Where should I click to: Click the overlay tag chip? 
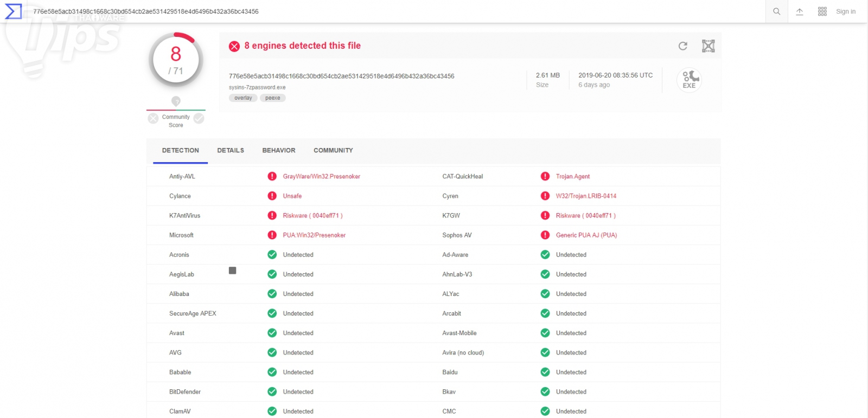[243, 98]
